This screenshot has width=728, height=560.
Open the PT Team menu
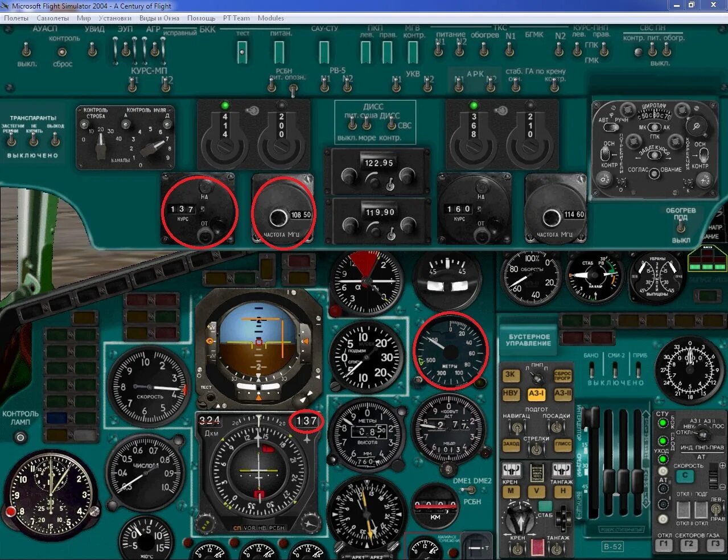236,18
